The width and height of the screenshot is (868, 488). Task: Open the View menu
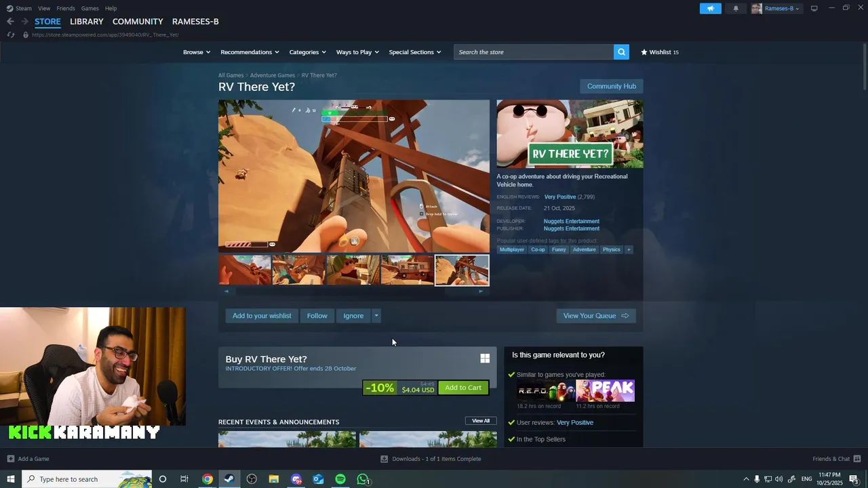(x=44, y=8)
